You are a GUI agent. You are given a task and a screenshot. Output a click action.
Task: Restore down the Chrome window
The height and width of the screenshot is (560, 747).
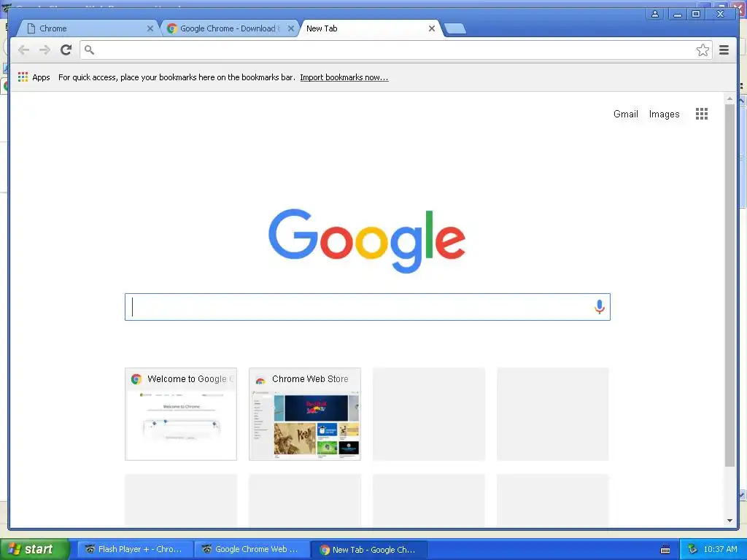[x=696, y=15]
